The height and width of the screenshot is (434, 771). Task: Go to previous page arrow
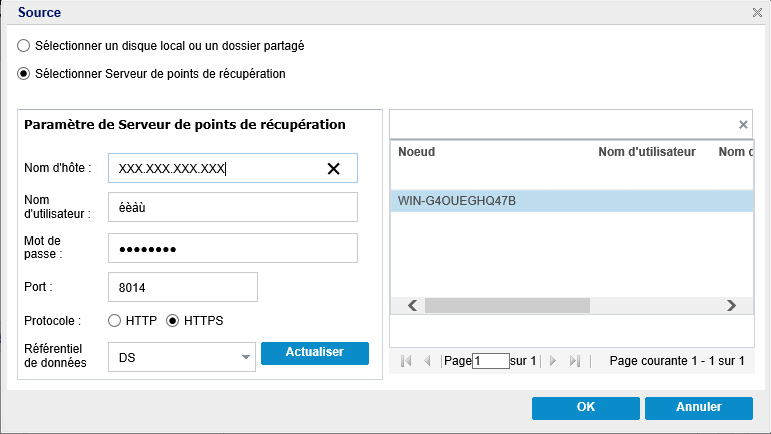click(427, 361)
